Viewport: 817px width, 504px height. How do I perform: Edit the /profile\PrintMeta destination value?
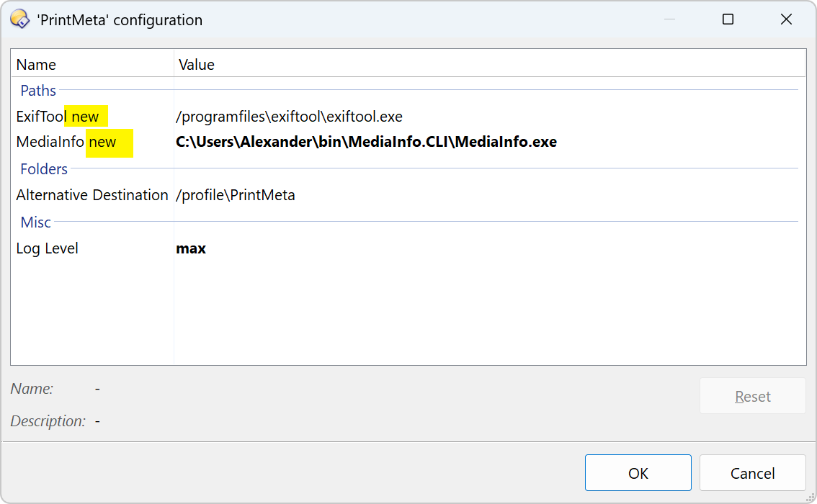236,195
